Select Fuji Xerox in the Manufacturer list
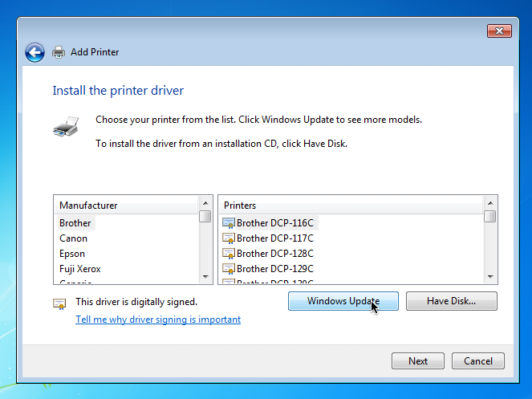The image size is (532, 399). pyautogui.click(x=80, y=269)
